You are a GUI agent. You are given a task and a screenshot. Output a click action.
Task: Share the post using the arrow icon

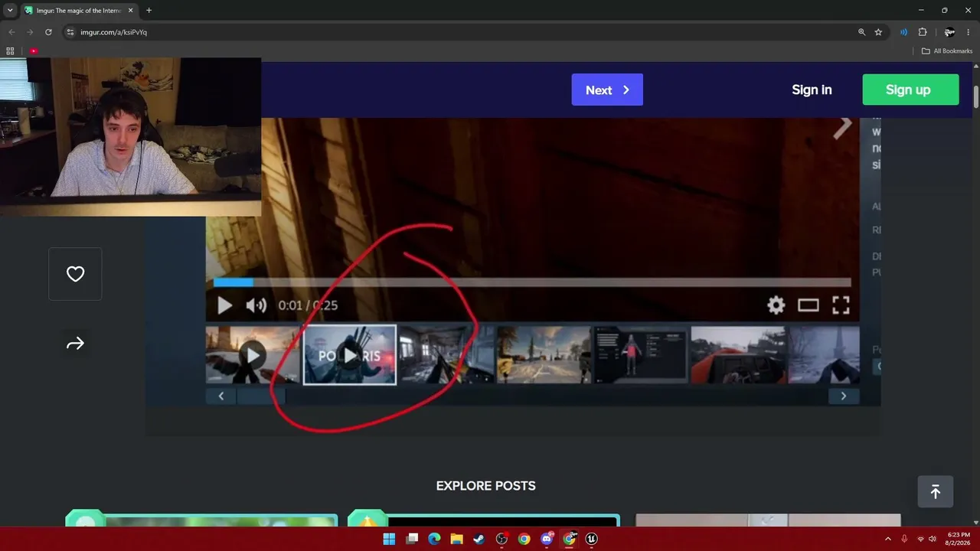pos(75,344)
